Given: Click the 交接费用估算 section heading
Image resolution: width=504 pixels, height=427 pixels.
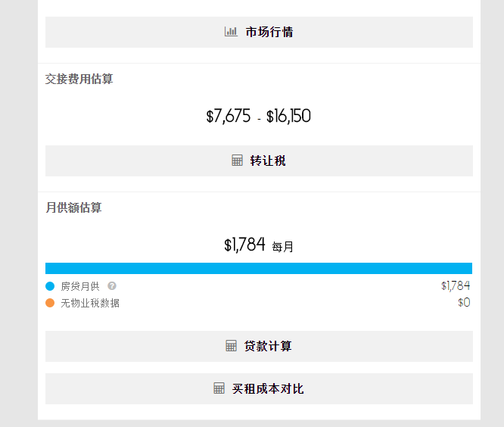Looking at the screenshot, I should click(x=79, y=79).
